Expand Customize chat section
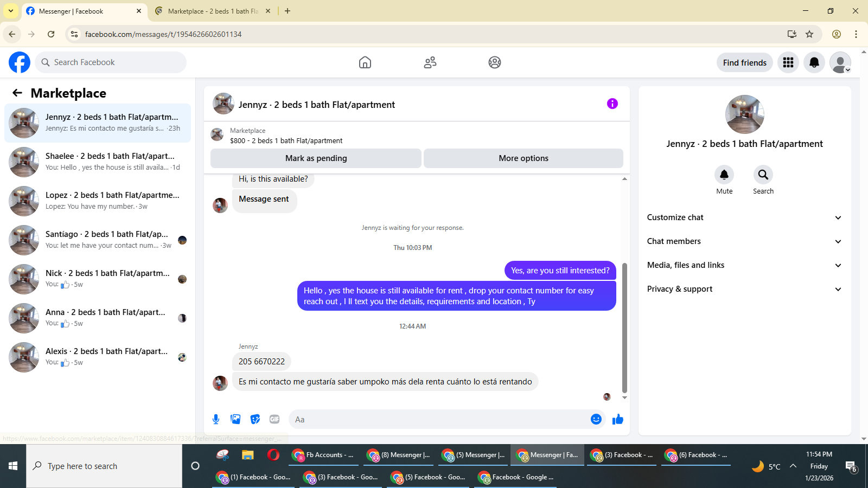 tap(745, 217)
